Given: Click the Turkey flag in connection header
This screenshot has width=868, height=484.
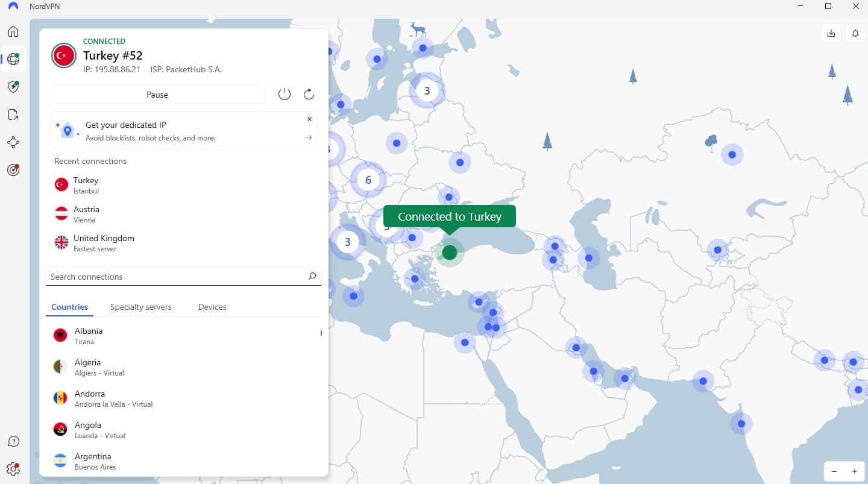Looking at the screenshot, I should click(x=63, y=55).
